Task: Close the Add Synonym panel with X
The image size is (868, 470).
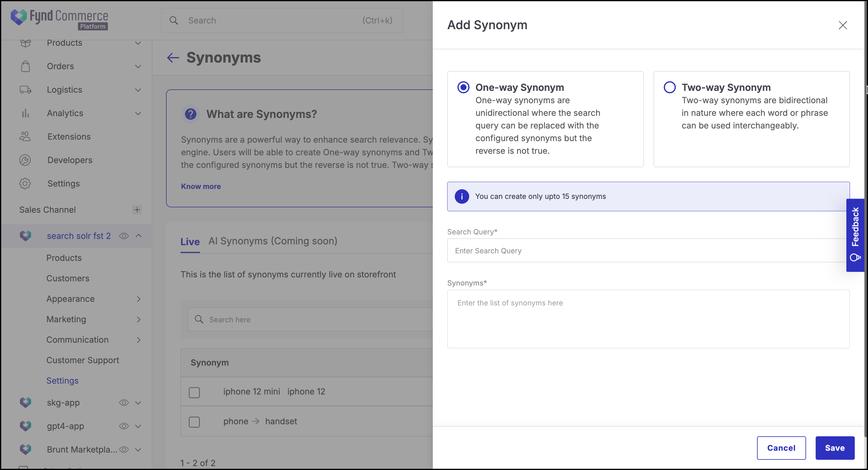Action: point(843,25)
